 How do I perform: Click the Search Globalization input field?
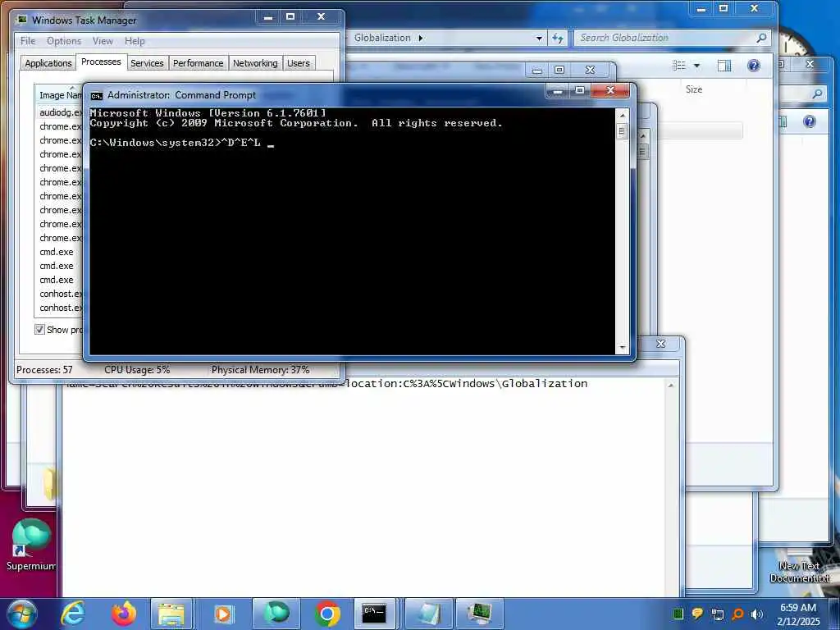point(666,38)
